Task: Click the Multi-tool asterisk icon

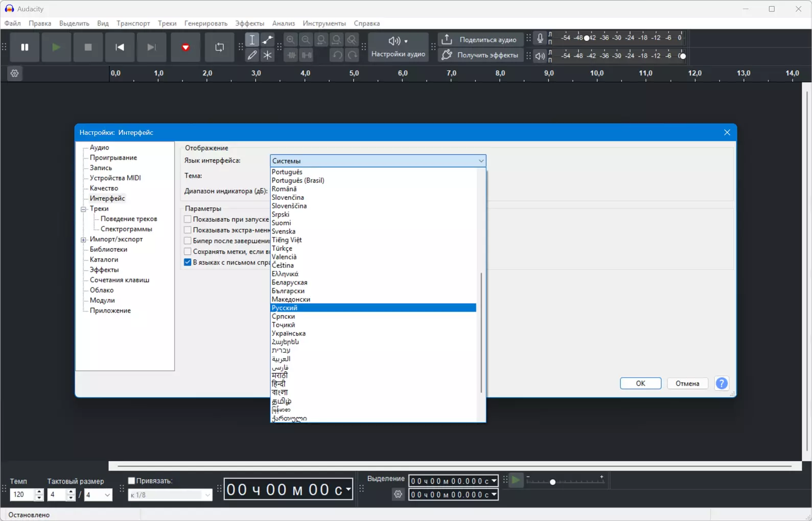Action: pos(267,55)
